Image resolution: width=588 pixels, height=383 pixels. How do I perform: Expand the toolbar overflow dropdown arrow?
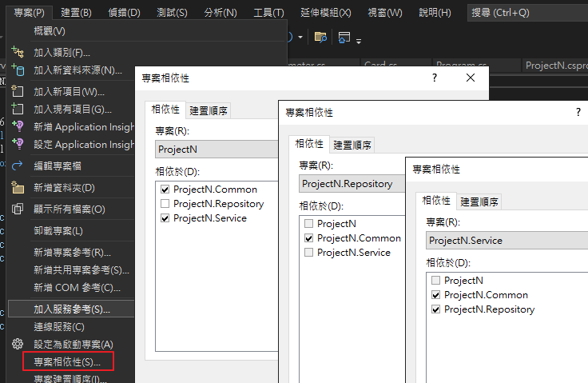[x=359, y=42]
